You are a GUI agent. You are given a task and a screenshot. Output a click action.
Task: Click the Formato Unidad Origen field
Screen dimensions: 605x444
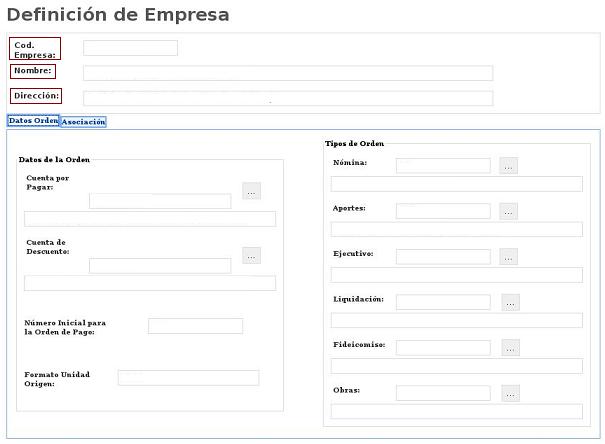(x=188, y=378)
